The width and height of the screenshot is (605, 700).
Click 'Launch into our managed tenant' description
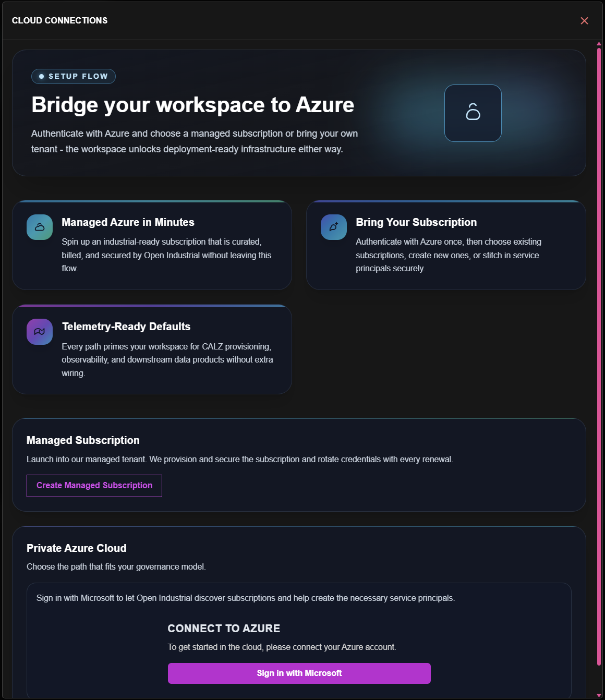click(240, 460)
